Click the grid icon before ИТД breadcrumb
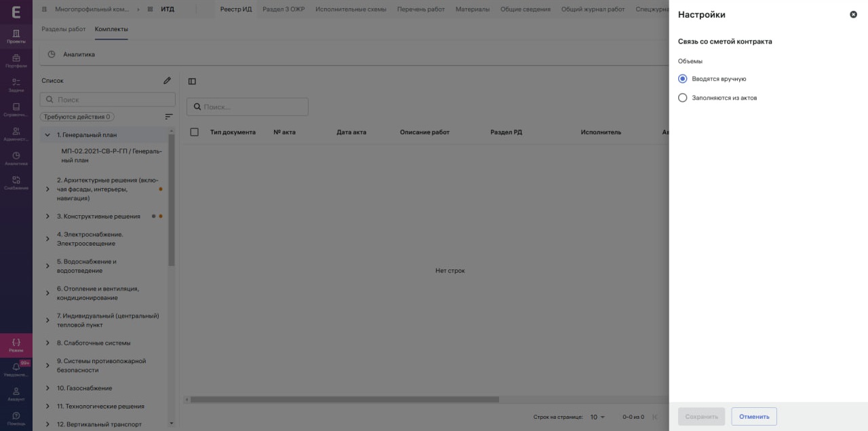Viewport: 868px width, 431px height. point(150,10)
